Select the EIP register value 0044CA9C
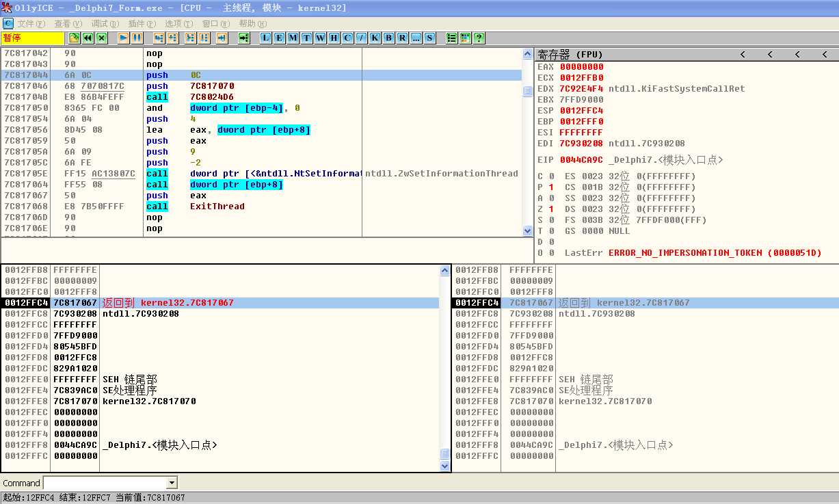 pyautogui.click(x=581, y=160)
